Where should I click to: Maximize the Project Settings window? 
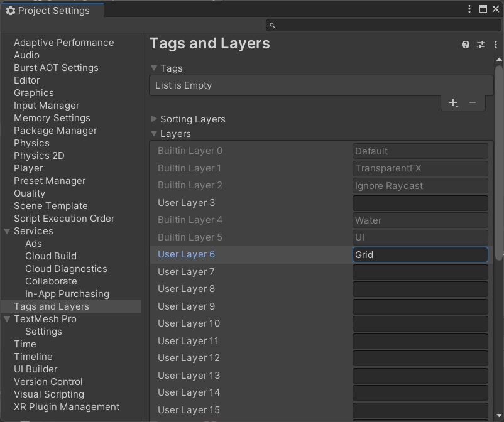(x=483, y=9)
